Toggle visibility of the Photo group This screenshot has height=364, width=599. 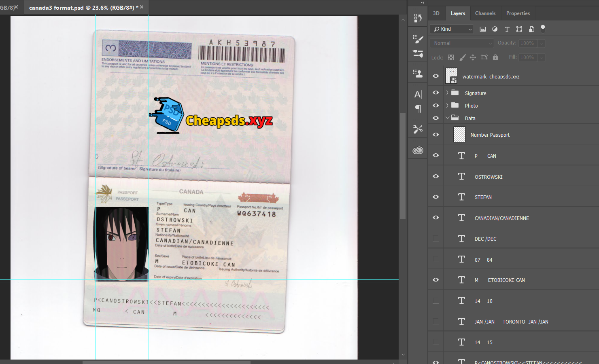click(436, 106)
